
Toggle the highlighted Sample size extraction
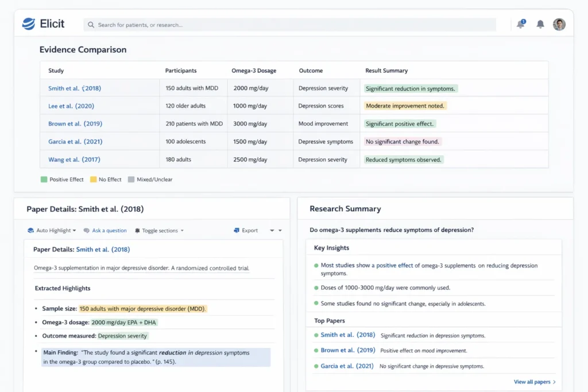pos(144,309)
